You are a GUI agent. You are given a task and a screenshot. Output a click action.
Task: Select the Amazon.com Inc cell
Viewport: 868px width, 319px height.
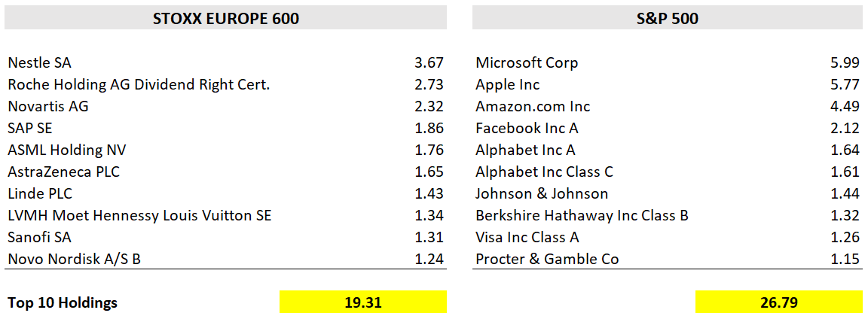pos(533,107)
